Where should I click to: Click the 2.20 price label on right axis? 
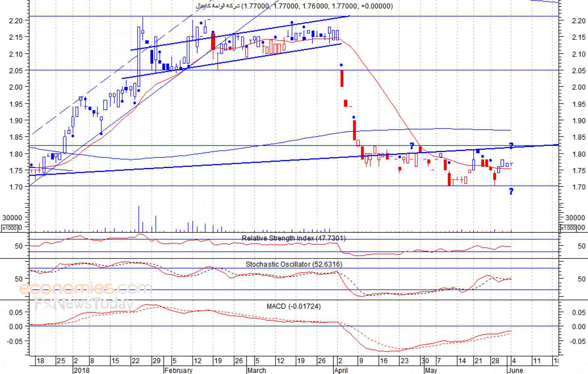pos(579,21)
